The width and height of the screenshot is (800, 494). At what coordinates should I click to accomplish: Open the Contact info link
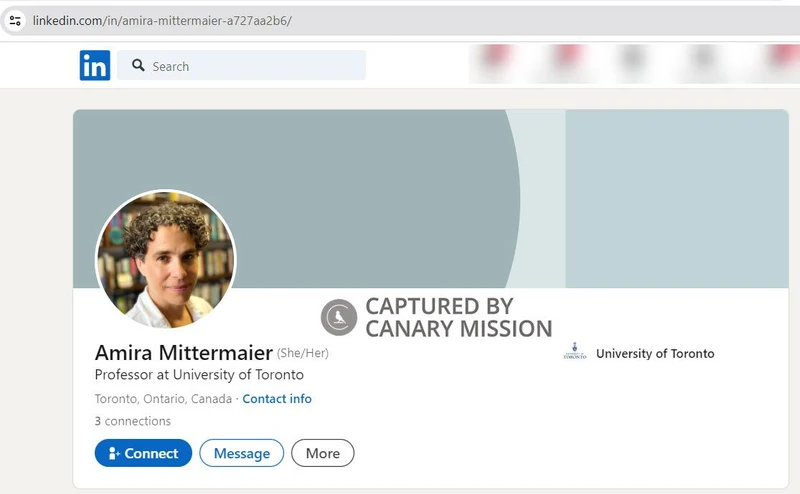pos(277,399)
